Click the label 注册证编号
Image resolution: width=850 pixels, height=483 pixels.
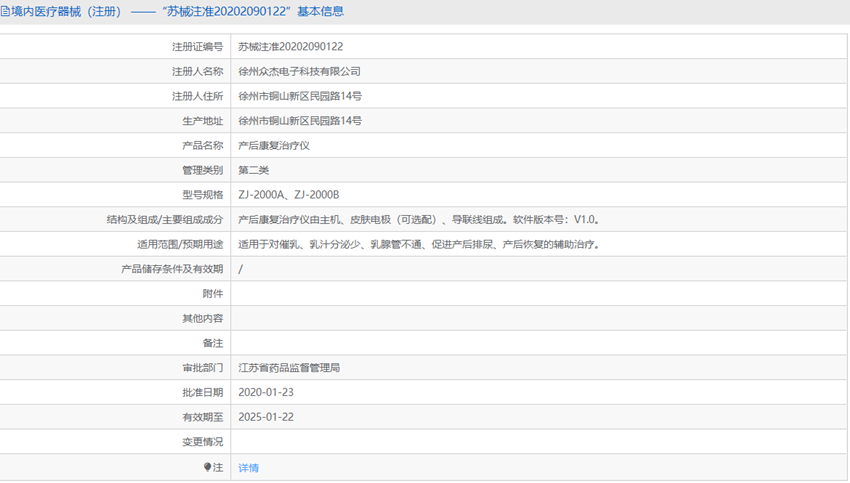[197, 47]
